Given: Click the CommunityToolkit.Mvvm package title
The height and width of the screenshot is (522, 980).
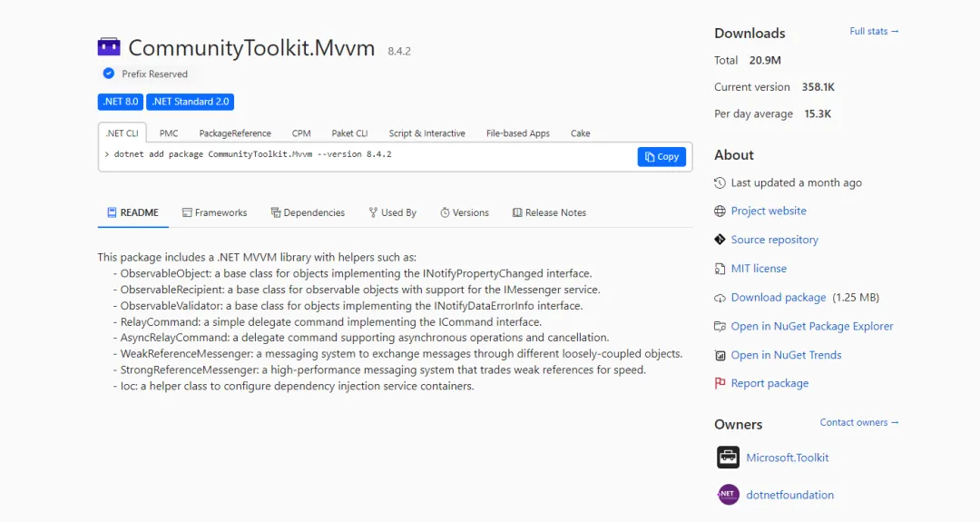Looking at the screenshot, I should pos(251,48).
